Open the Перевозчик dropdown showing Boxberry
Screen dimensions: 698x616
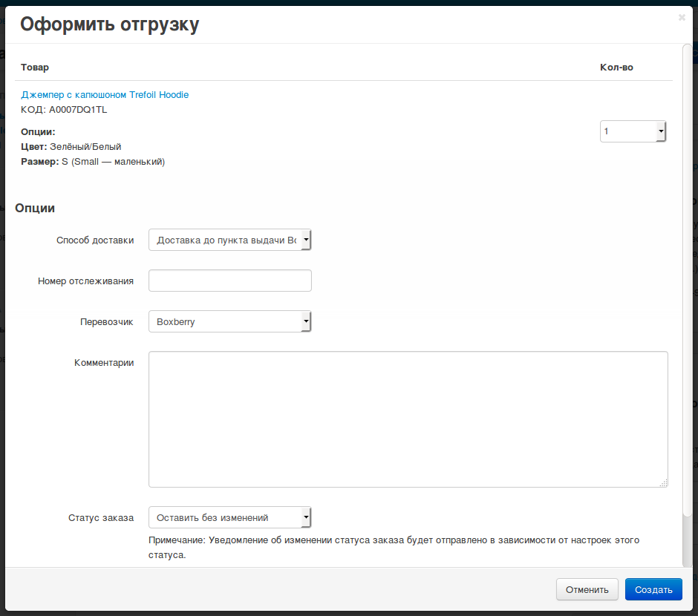pos(229,321)
